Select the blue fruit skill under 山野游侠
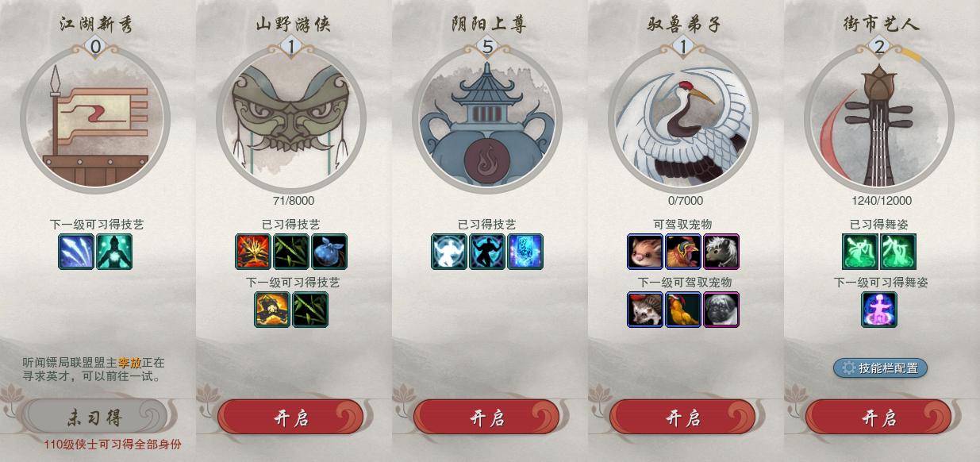The width and height of the screenshot is (980, 462). 329,252
